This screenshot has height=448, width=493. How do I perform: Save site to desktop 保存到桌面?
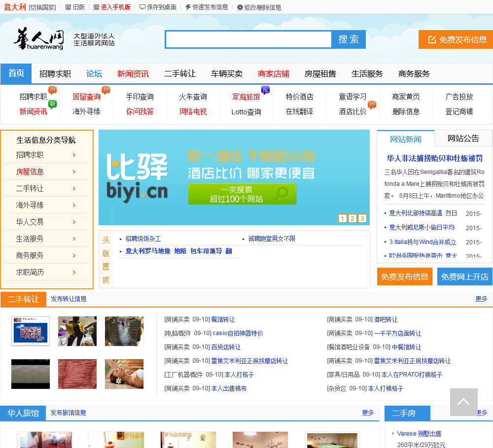click(158, 7)
